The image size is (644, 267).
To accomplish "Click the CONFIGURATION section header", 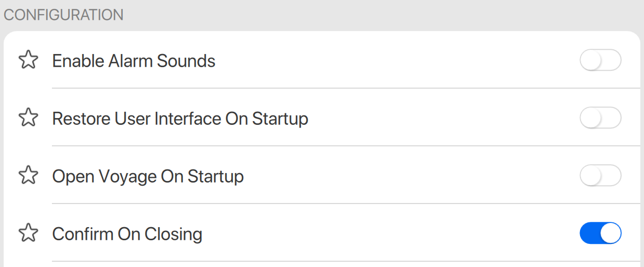I will coord(63,15).
